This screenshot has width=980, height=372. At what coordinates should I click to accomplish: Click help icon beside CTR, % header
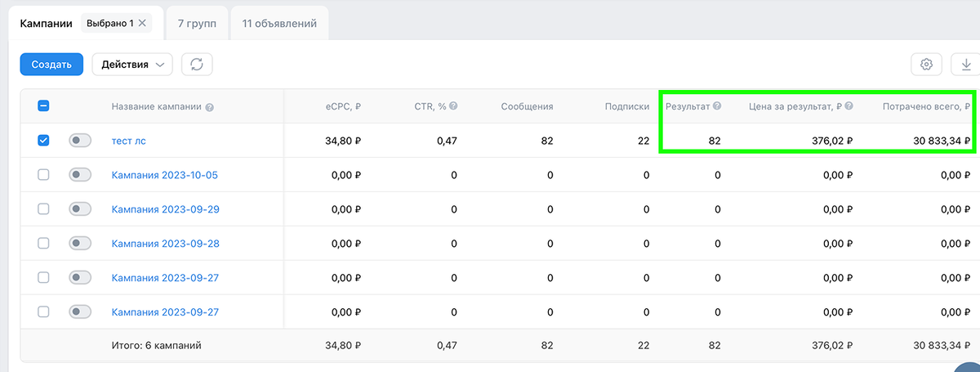(453, 106)
